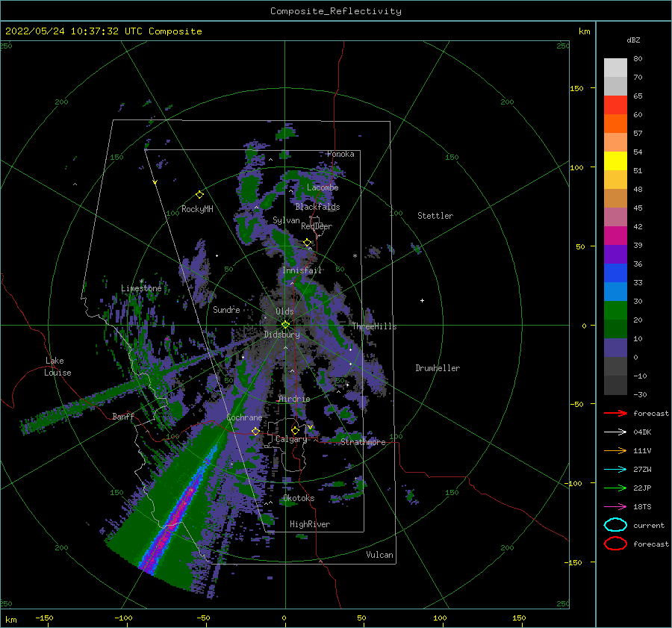Click the Calgary city label
The width and height of the screenshot is (672, 628).
pyautogui.click(x=291, y=439)
